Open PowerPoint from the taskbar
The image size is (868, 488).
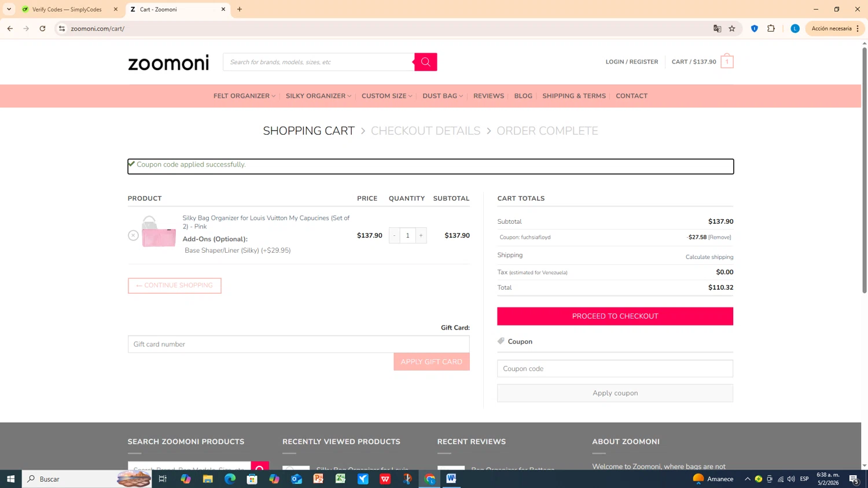tap(318, 479)
